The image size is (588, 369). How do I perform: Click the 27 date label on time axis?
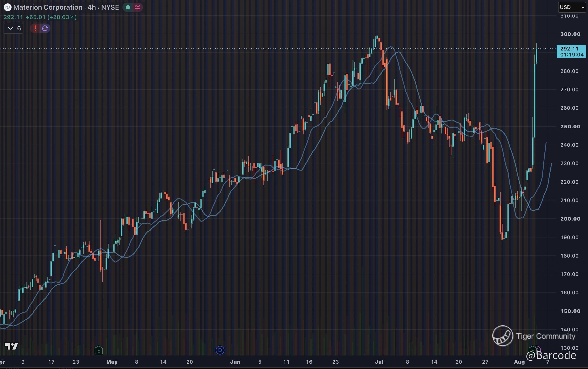[x=485, y=362]
